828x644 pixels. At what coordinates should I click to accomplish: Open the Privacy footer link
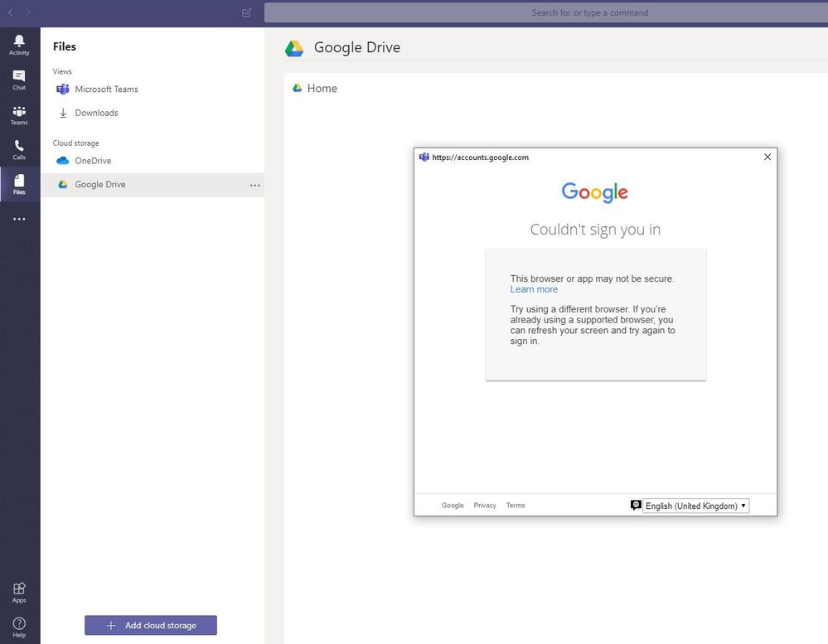click(485, 505)
